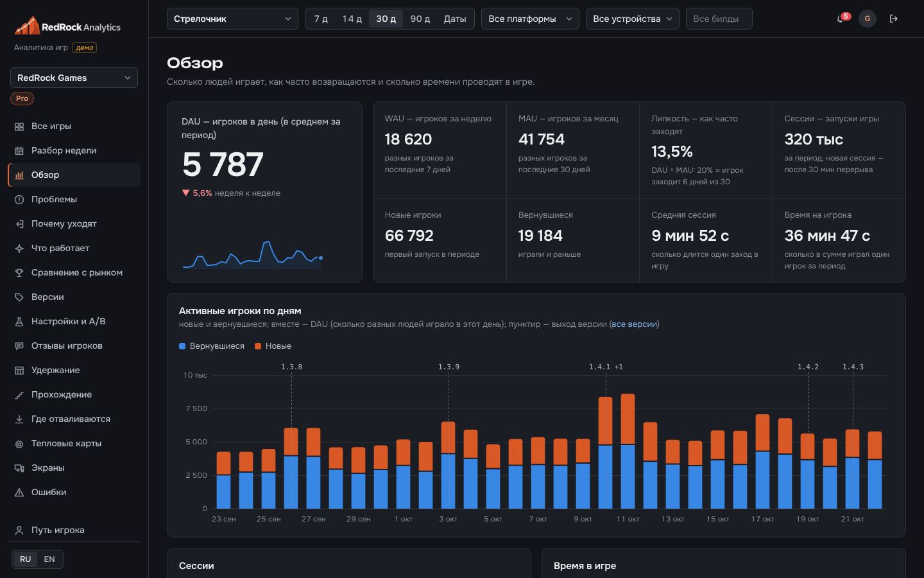Click the Отзывы игроков chat icon
924x578 pixels.
(x=19, y=346)
